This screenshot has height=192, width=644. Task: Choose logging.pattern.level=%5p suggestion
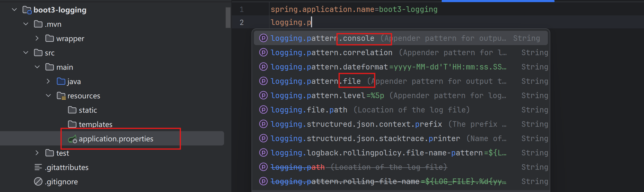(401, 95)
